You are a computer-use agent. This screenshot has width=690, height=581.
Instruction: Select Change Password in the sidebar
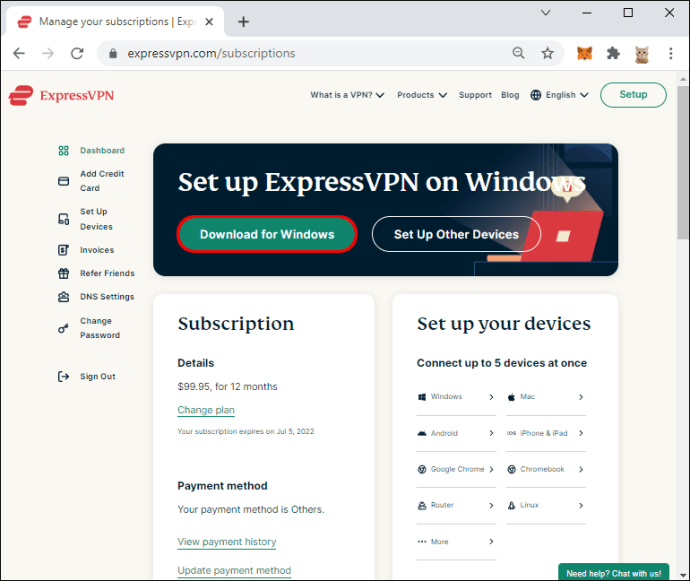pyautogui.click(x=100, y=328)
